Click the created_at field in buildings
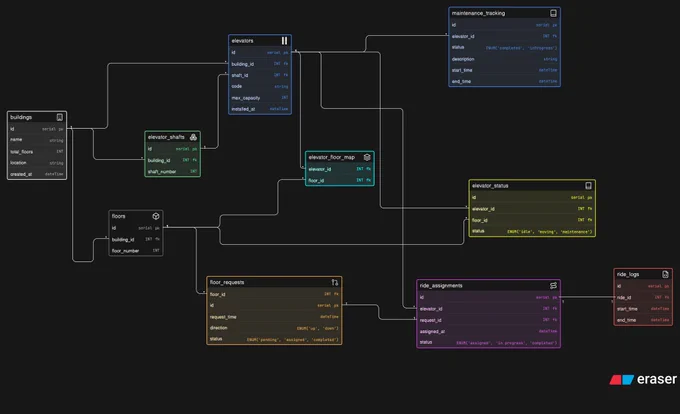680x414 pixels. 37,174
